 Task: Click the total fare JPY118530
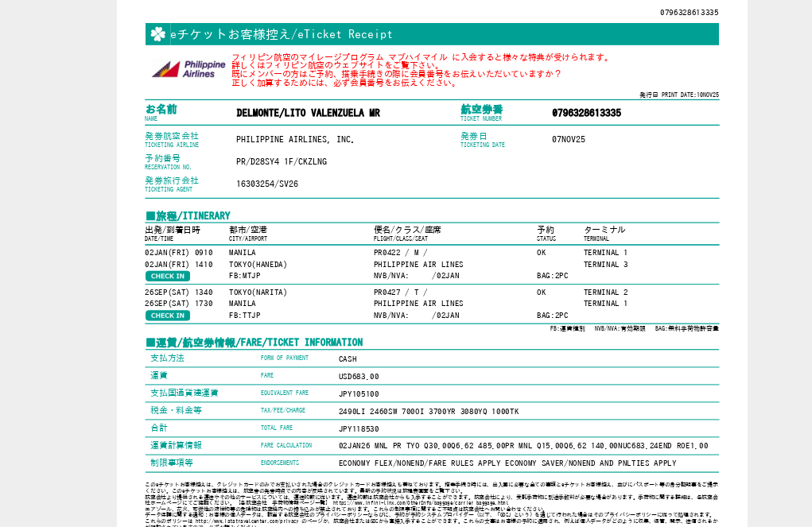(x=359, y=428)
